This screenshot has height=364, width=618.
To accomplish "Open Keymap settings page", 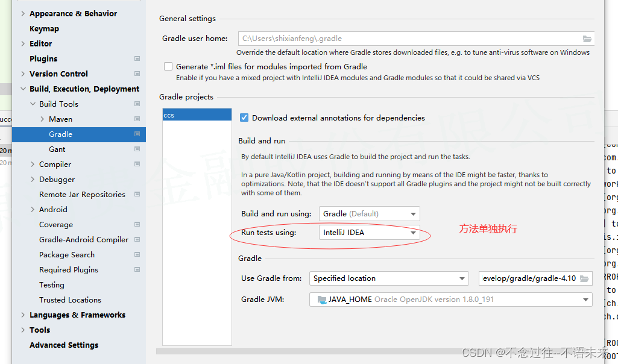I will [x=44, y=29].
